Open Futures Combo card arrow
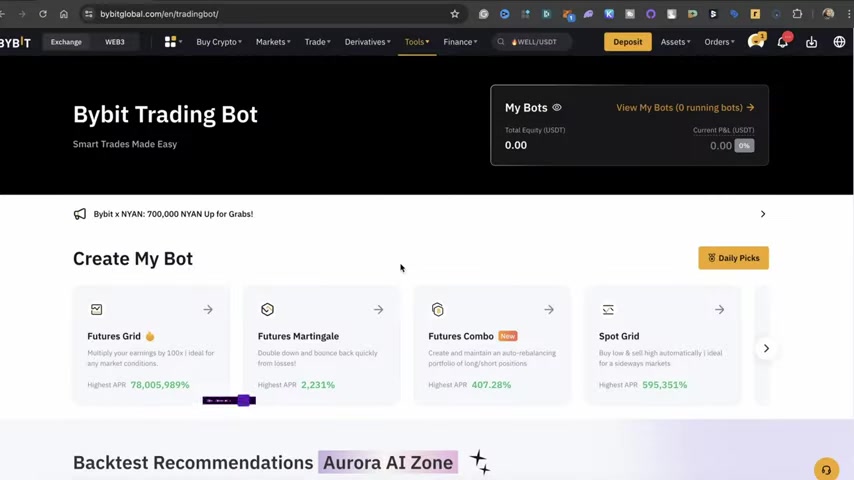The image size is (854, 480). click(549, 309)
